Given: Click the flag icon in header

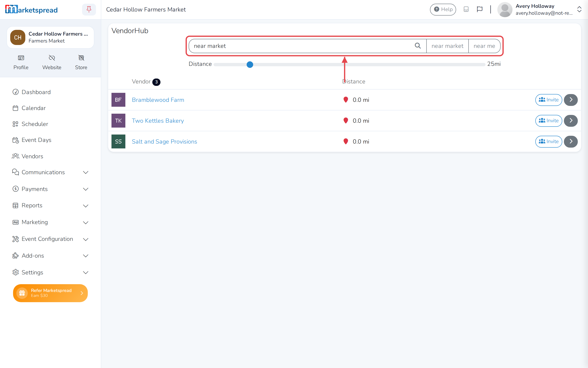Looking at the screenshot, I should click(x=479, y=9).
